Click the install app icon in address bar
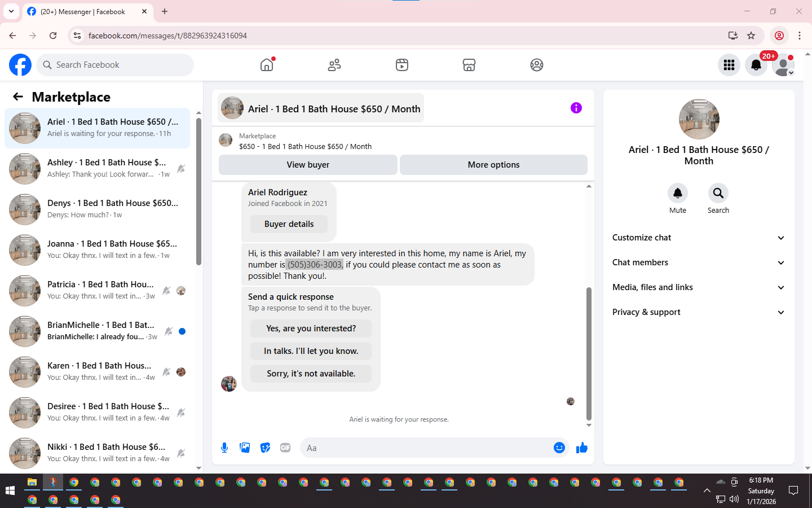 tap(732, 36)
